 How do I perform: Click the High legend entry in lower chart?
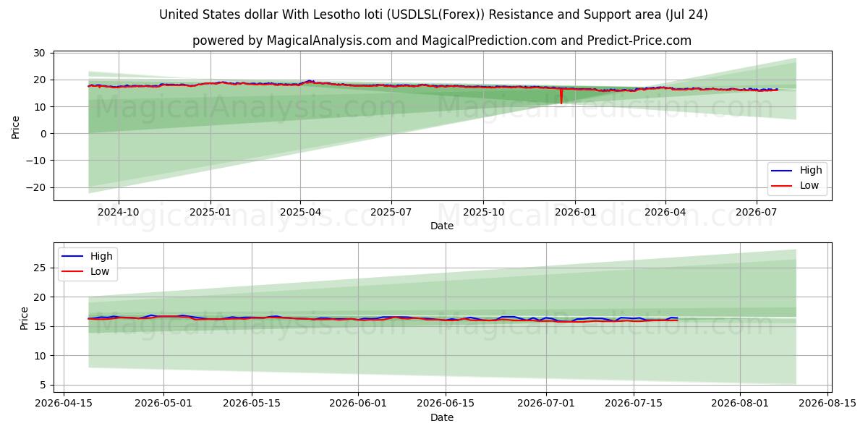click(87, 256)
